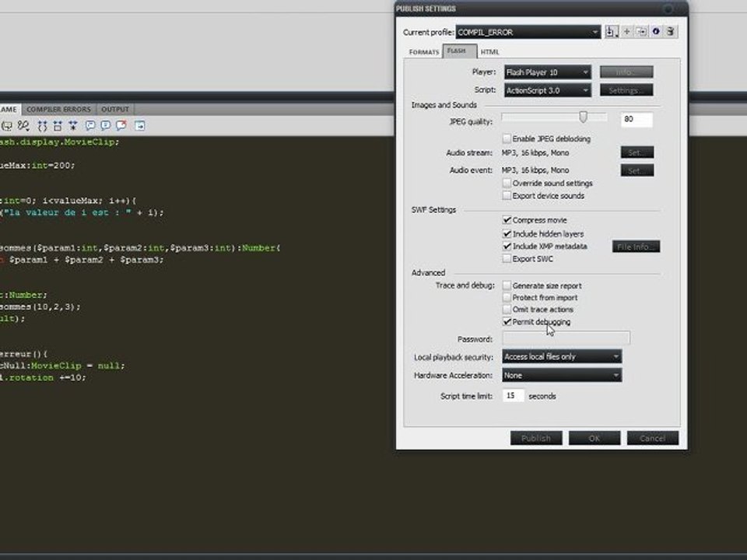
Task: Show or hide the Actions toolbox icon
Action: pyautogui.click(x=139, y=126)
